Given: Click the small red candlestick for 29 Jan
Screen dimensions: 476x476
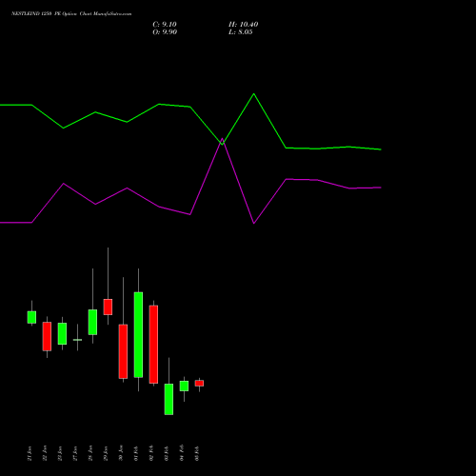Looking at the screenshot, I should click(x=108, y=307).
